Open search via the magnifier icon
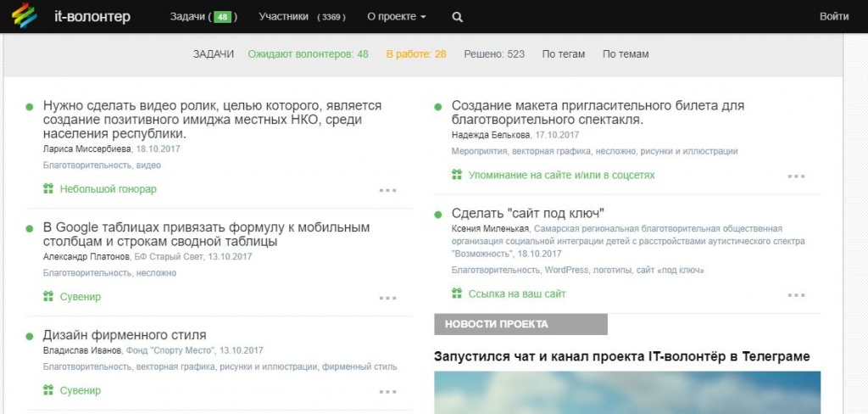The height and width of the screenshot is (414, 868). point(458,17)
